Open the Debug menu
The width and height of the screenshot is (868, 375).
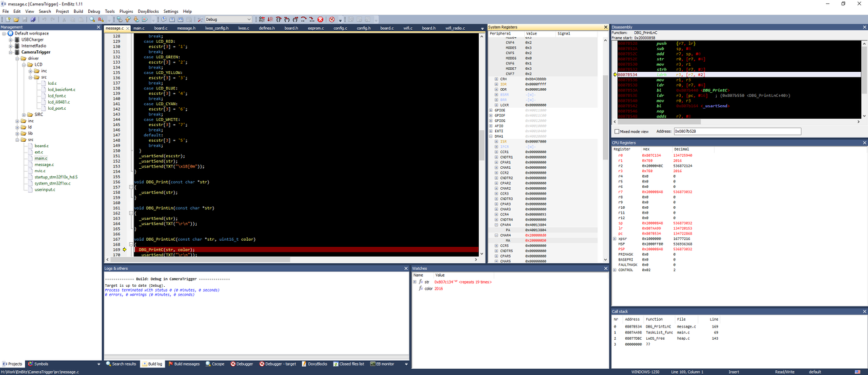[x=94, y=12]
